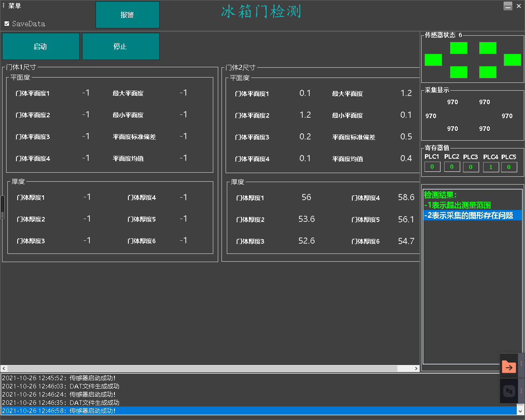Click 门体2 门体厚度1 value 56
This screenshot has height=420, width=525.
pos(306,197)
